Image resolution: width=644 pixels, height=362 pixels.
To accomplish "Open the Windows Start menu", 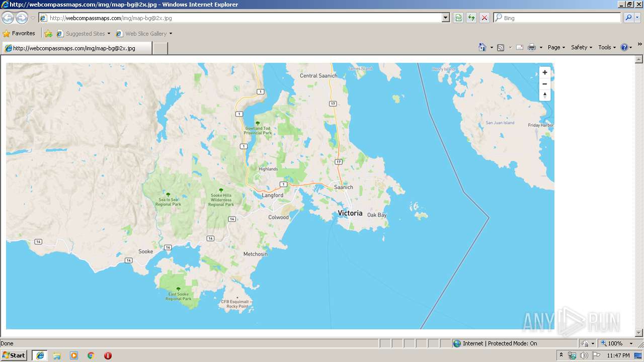I will pos(14,355).
